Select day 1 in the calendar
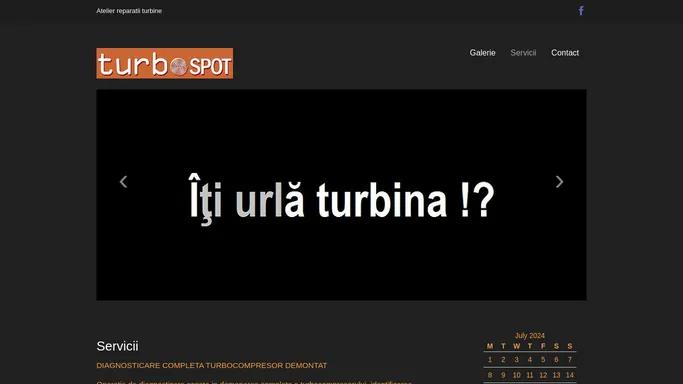The image size is (683, 384). [x=490, y=360]
